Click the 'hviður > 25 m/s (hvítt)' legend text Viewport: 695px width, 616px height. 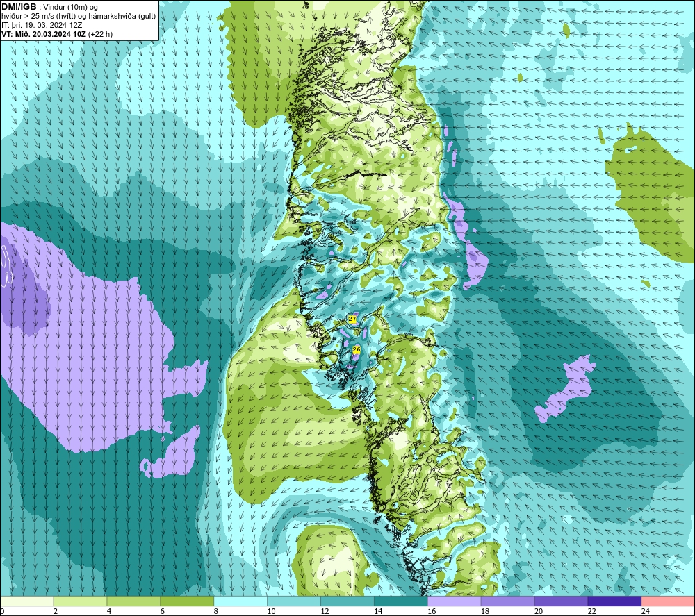click(x=38, y=16)
